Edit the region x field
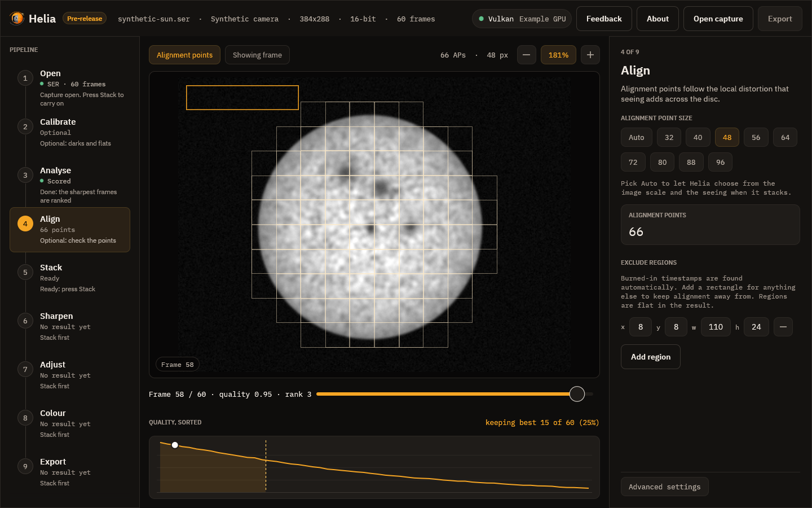The height and width of the screenshot is (508, 812). coord(641,327)
